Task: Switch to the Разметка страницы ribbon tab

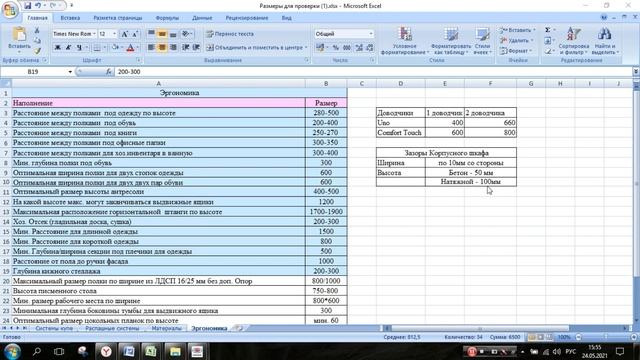Action: coord(118,18)
